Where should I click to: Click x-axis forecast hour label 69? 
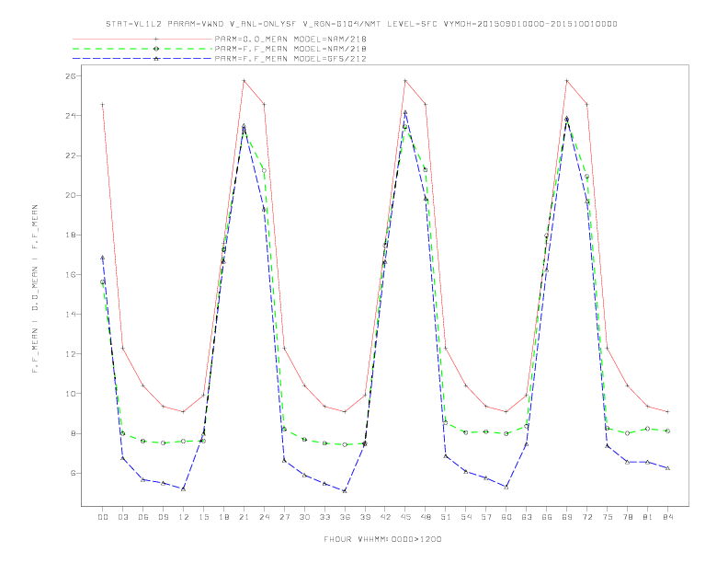(567, 517)
